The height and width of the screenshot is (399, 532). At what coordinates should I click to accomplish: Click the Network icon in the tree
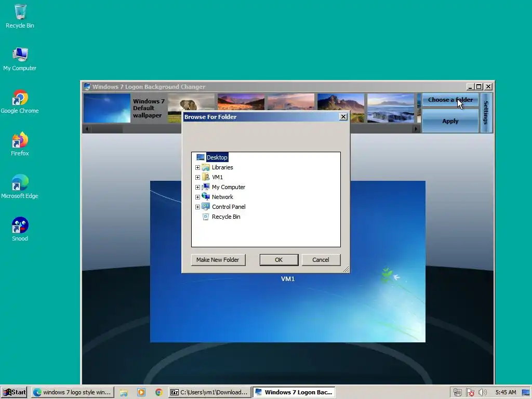point(206,197)
